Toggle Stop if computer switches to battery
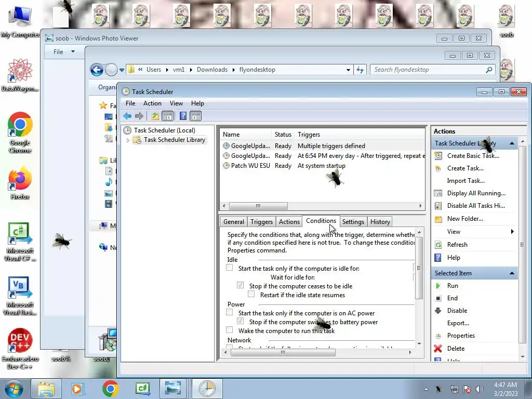 [241, 321]
